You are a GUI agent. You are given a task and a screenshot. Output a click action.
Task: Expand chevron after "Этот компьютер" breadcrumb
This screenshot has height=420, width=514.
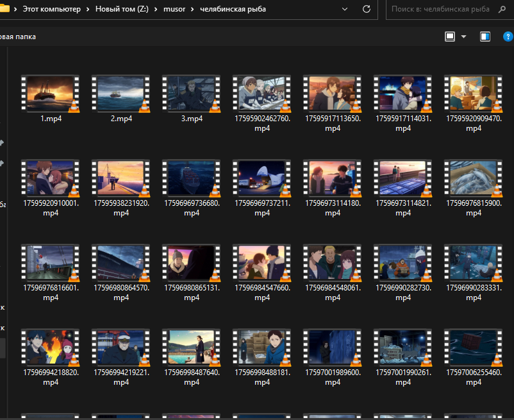click(87, 10)
